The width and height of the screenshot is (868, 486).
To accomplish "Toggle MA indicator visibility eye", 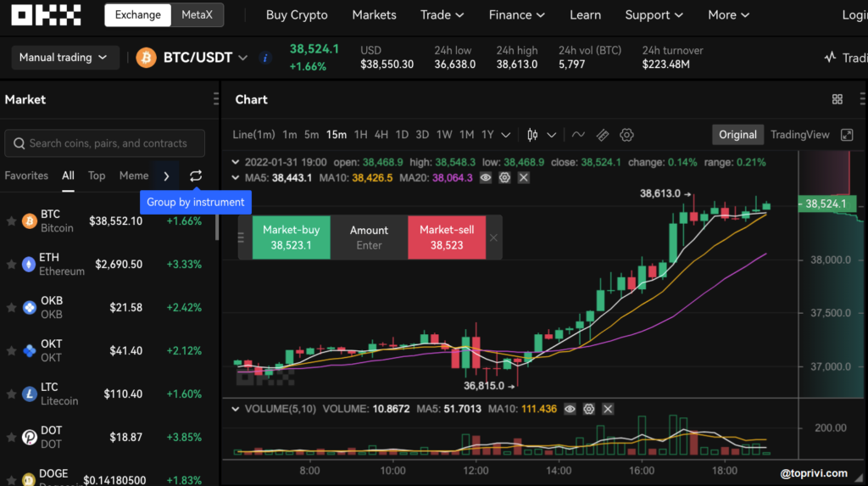I will click(486, 178).
